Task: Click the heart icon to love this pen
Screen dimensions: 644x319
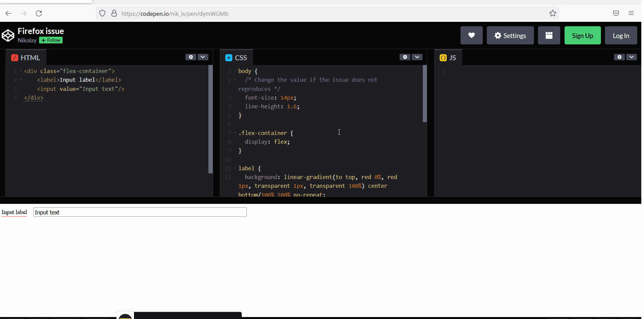Action: (471, 35)
